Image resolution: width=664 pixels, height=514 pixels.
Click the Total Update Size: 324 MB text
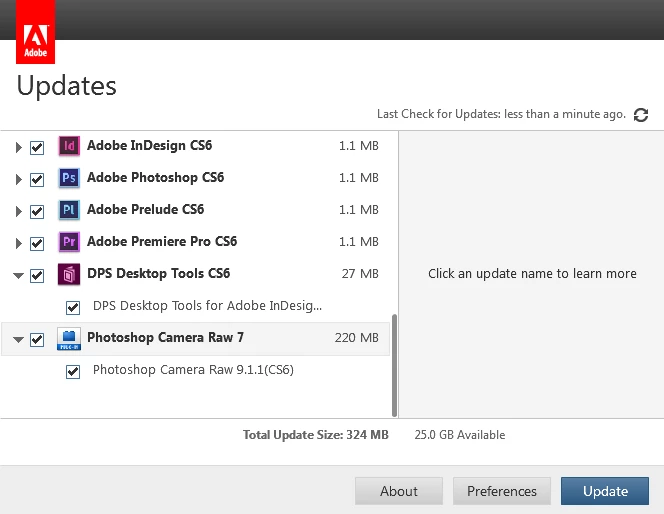point(315,435)
